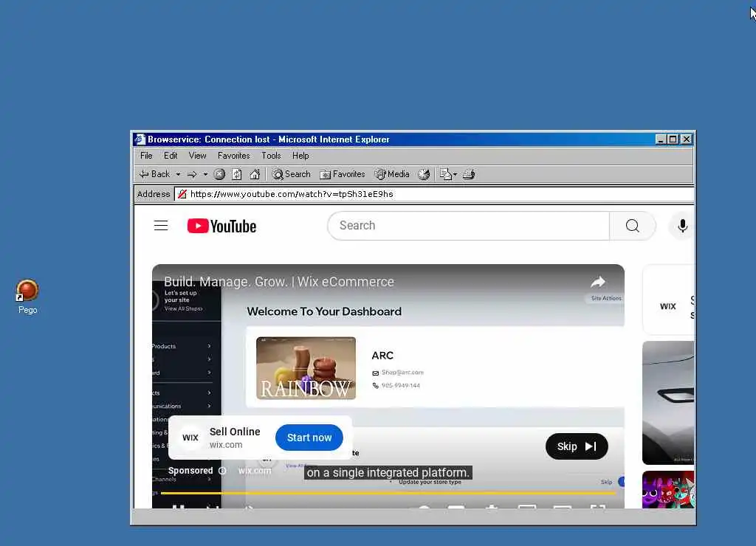This screenshot has width=756, height=546.
Task: Click the YouTube logo
Action: point(221,226)
